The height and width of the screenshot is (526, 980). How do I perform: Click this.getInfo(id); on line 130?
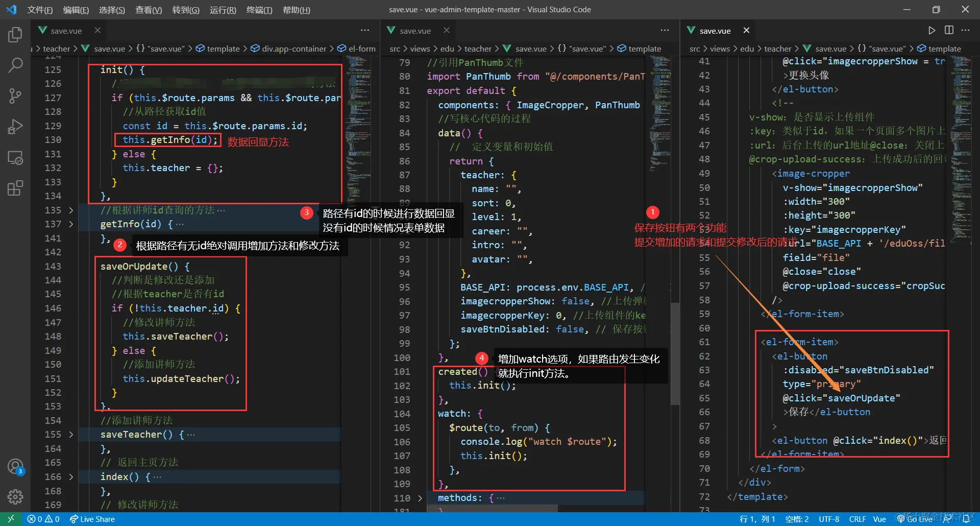click(x=170, y=140)
